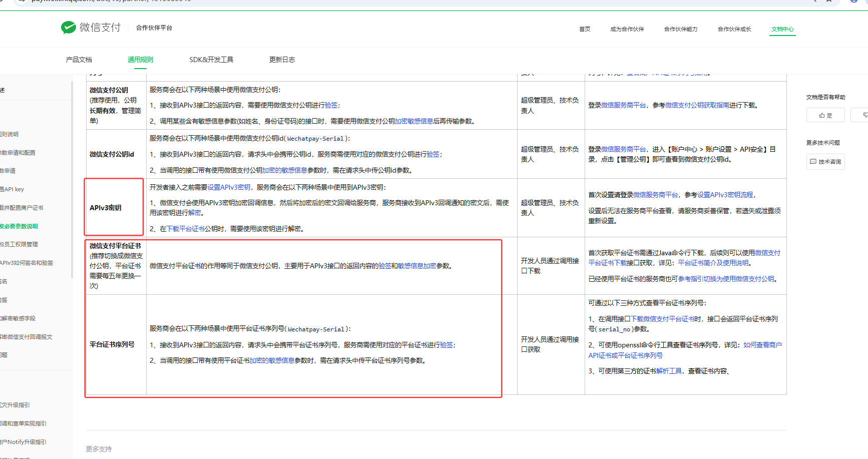Open the 下载平台证书 link
The height and width of the screenshot is (459, 868).
coord(185,229)
